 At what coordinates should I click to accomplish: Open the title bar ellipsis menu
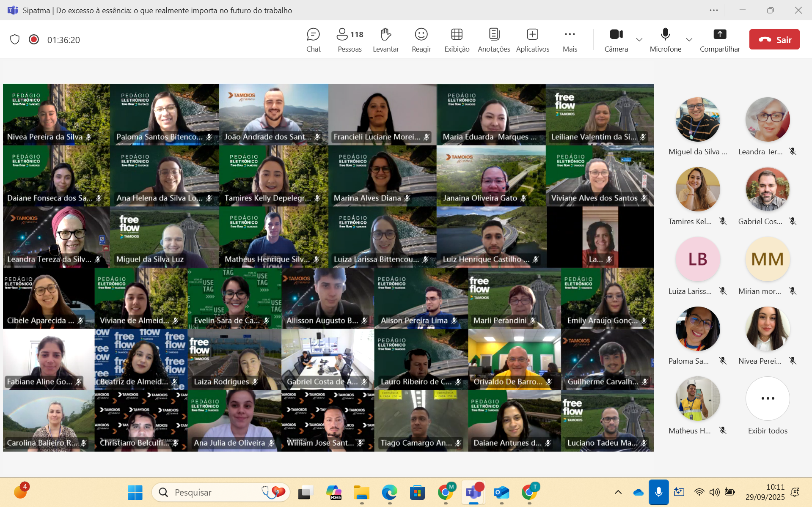point(713,10)
